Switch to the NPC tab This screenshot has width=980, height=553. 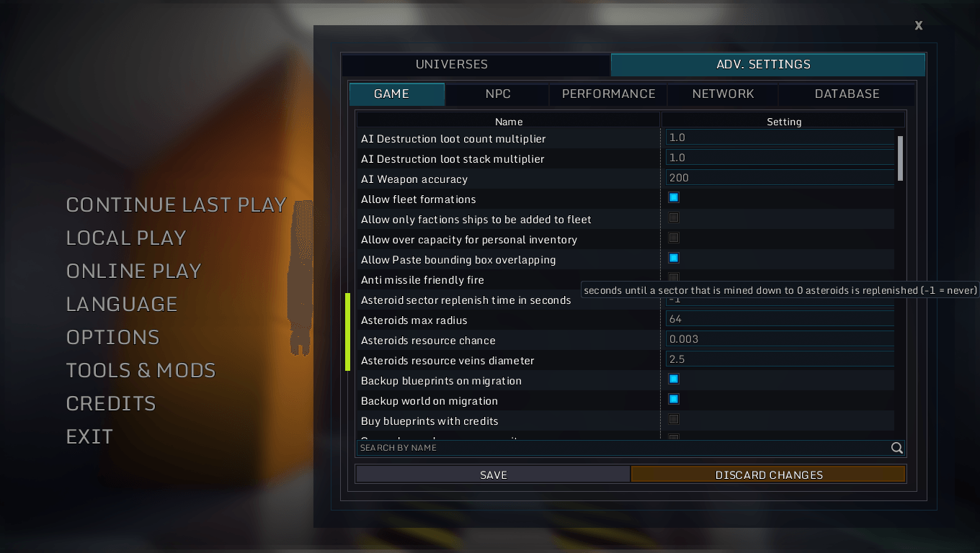click(x=497, y=94)
